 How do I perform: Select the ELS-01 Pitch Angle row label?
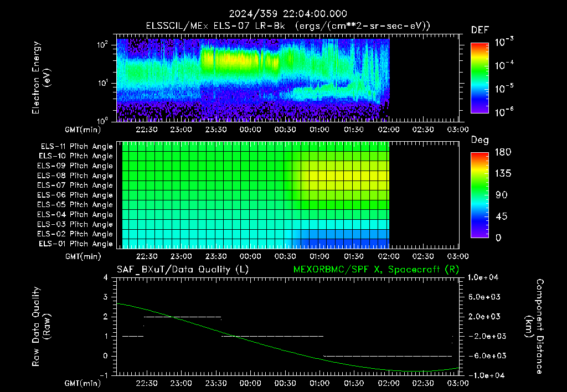pyautogui.click(x=76, y=244)
